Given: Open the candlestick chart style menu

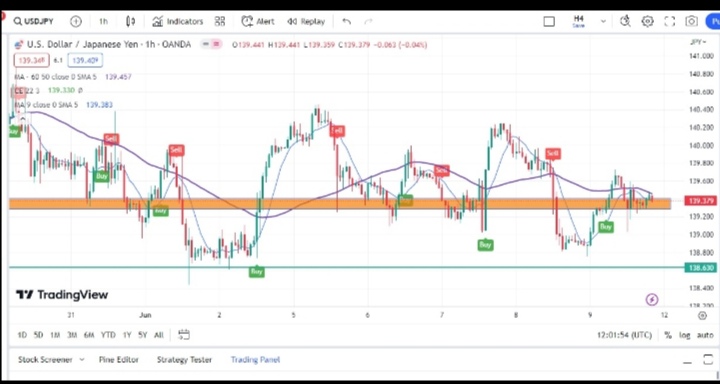Looking at the screenshot, I should (130, 21).
